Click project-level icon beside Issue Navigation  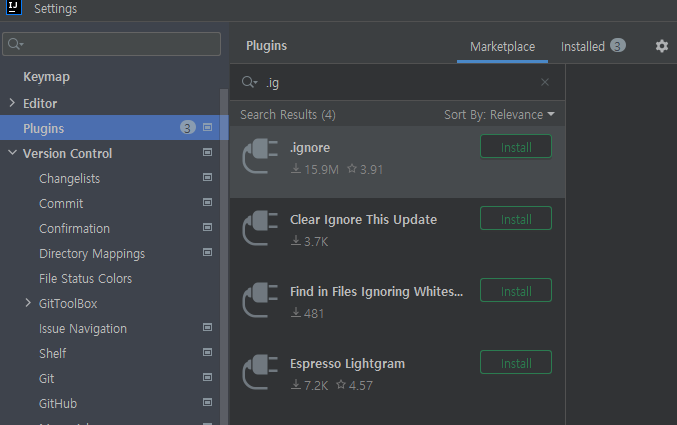click(207, 327)
